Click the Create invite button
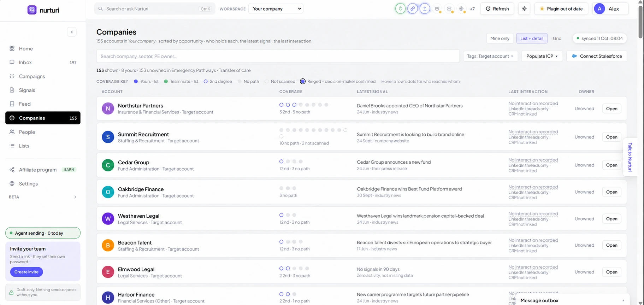 coord(26,272)
